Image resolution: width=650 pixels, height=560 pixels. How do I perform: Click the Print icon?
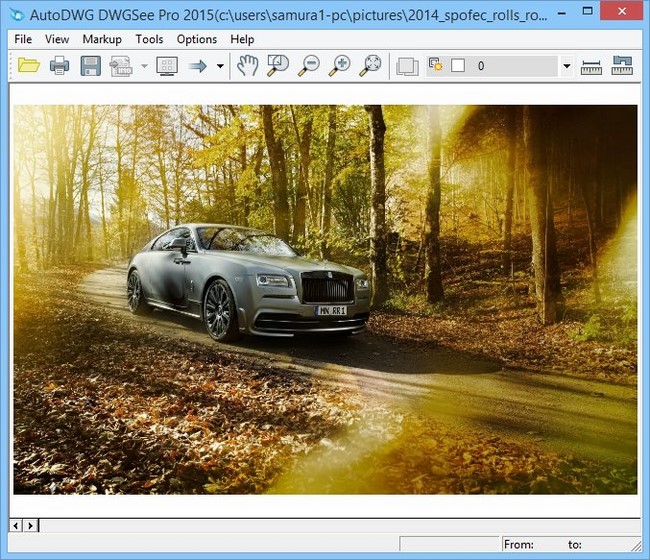[x=59, y=66]
